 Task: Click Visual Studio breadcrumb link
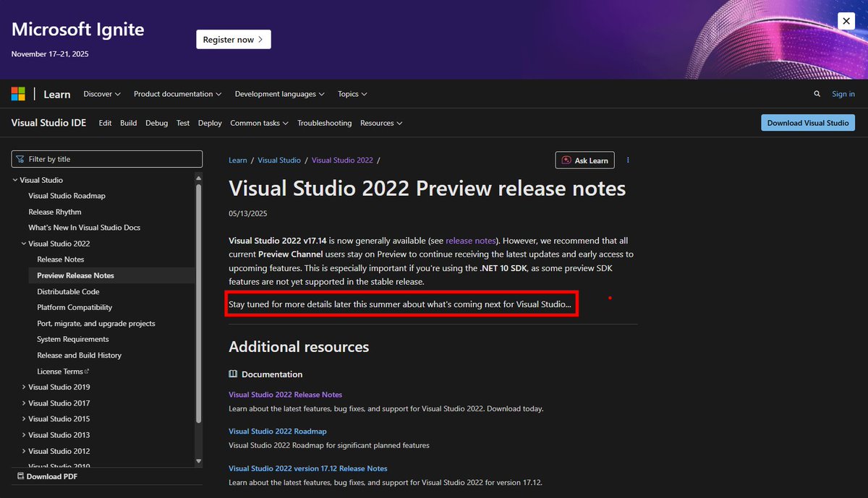click(279, 160)
